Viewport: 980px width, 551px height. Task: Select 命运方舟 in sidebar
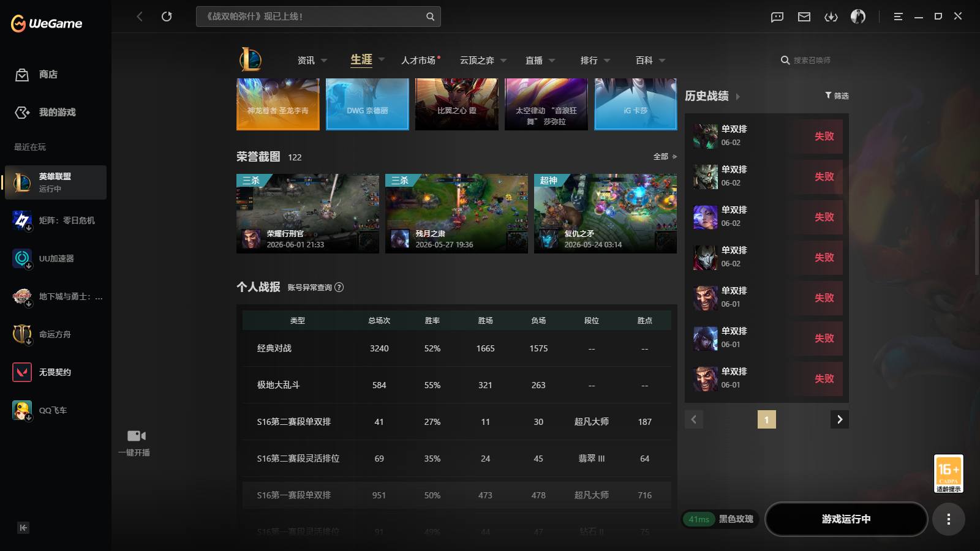coord(56,334)
